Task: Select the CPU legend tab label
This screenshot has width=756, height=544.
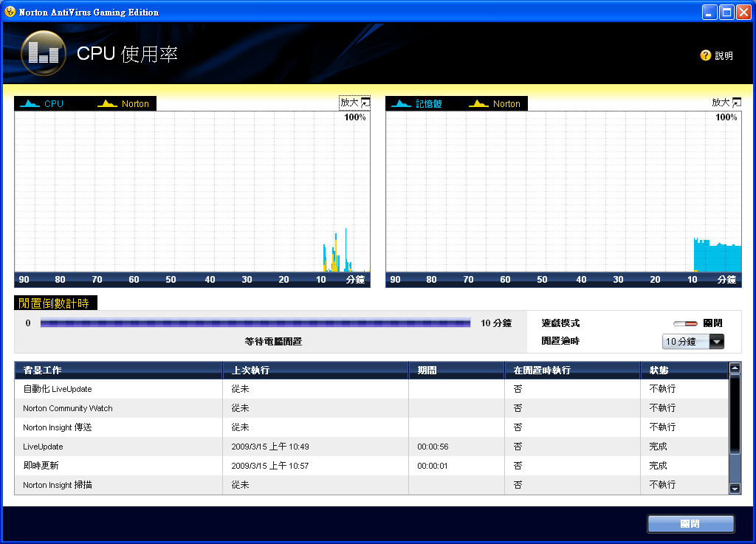Action: click(54, 103)
